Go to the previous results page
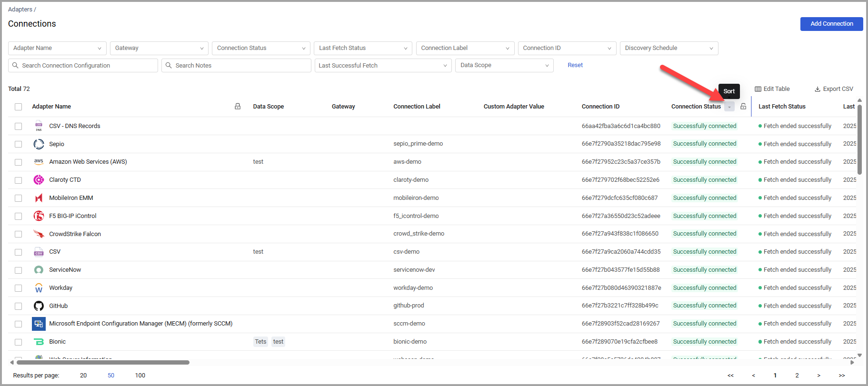Viewport: 868px width, 386px height. [753, 376]
